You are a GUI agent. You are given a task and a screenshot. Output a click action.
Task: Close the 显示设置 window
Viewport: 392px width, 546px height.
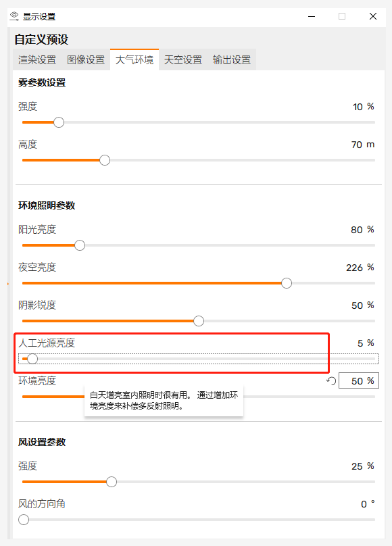373,16
